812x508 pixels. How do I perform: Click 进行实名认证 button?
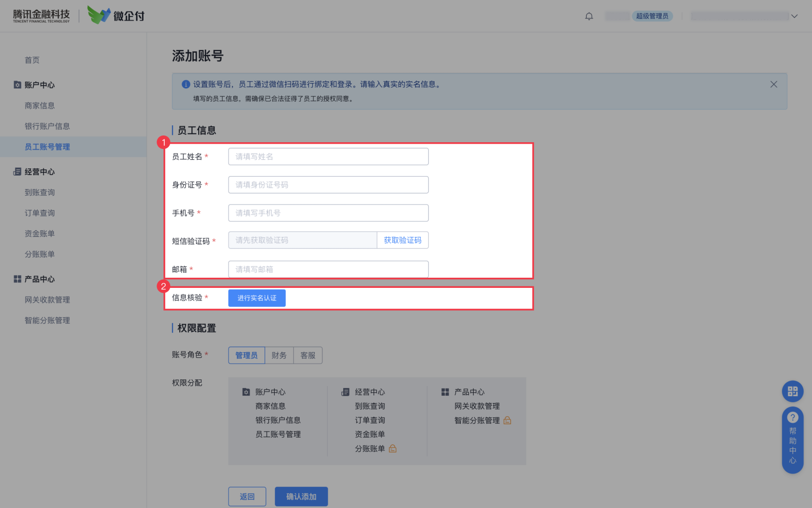click(257, 298)
